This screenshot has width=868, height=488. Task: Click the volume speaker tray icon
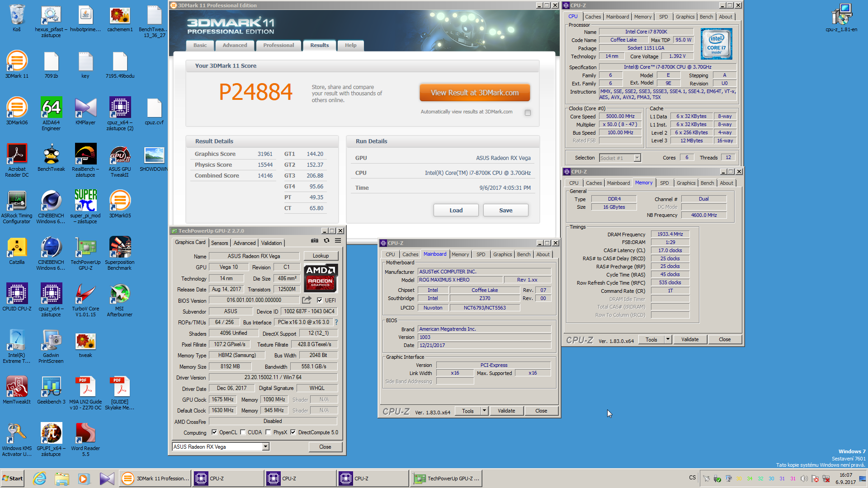pos(804,479)
